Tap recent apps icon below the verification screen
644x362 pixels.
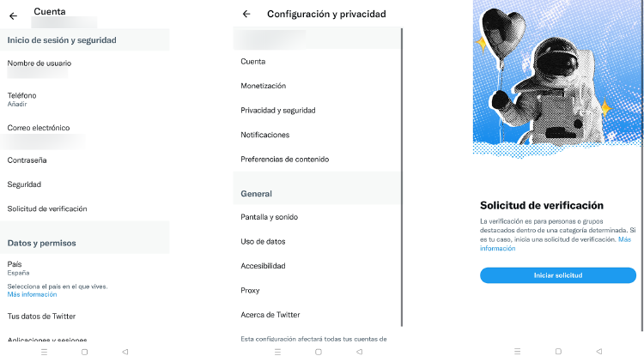click(x=517, y=352)
